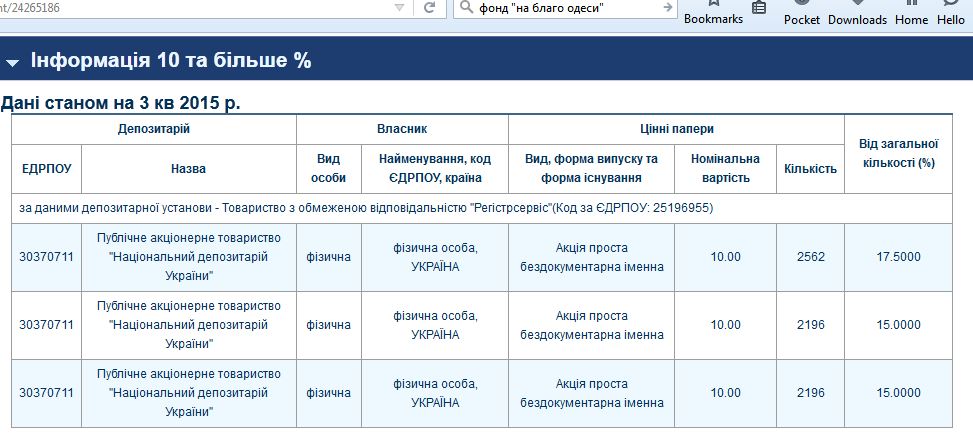The width and height of the screenshot is (973, 444).
Task: Click the search magnifier icon
Action: pyautogui.click(x=467, y=8)
